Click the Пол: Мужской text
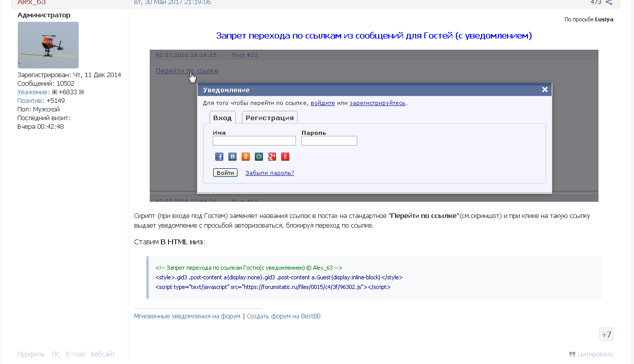 39,110
